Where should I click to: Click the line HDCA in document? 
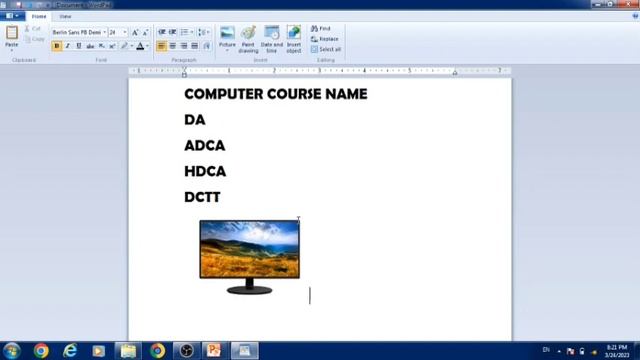pyautogui.click(x=205, y=171)
